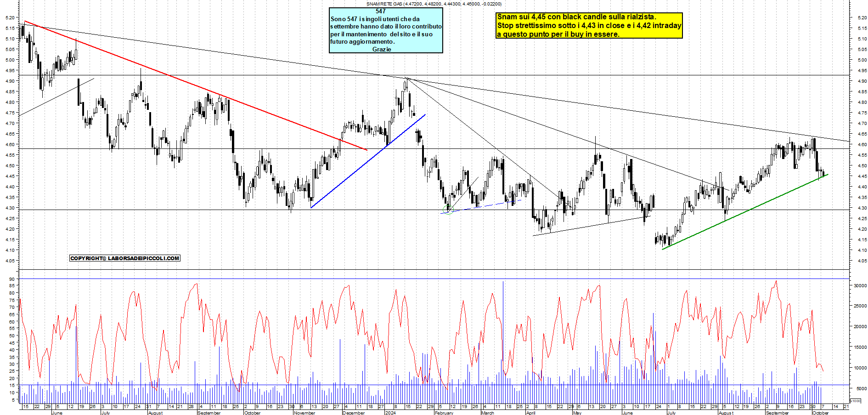Click the May month label on the time axis
Viewport: 868px width, 415px height.
point(577,413)
